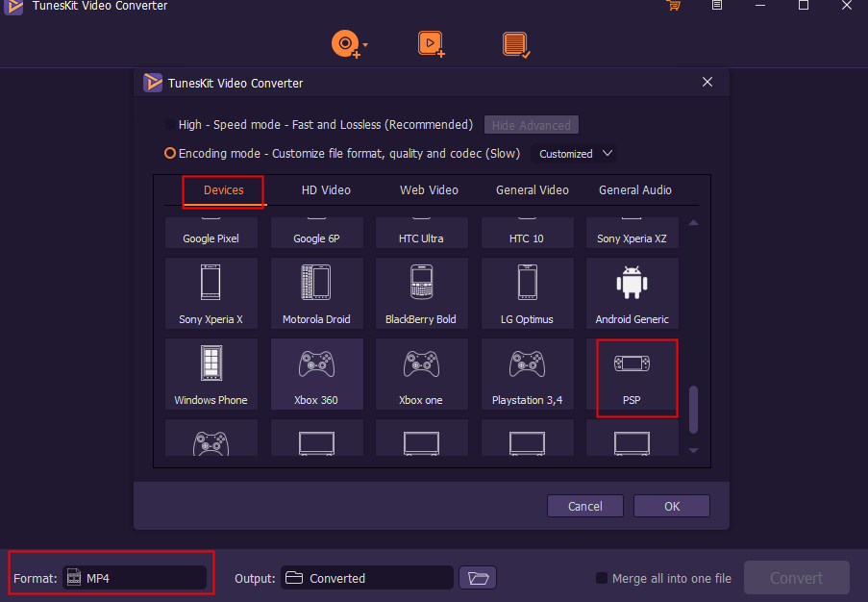Switch to the Web Video tab
Image resolution: width=868 pixels, height=602 pixels.
point(429,190)
